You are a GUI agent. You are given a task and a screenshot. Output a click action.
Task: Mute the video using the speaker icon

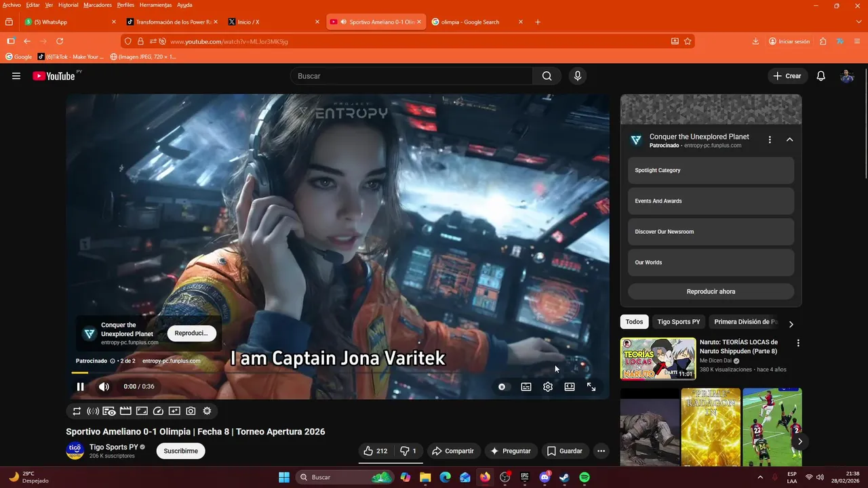click(104, 386)
